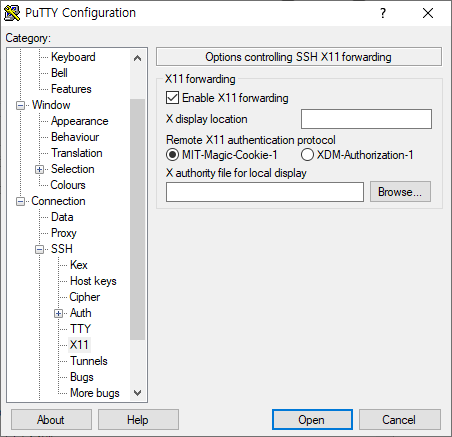Open the Kex category

(x=79, y=265)
